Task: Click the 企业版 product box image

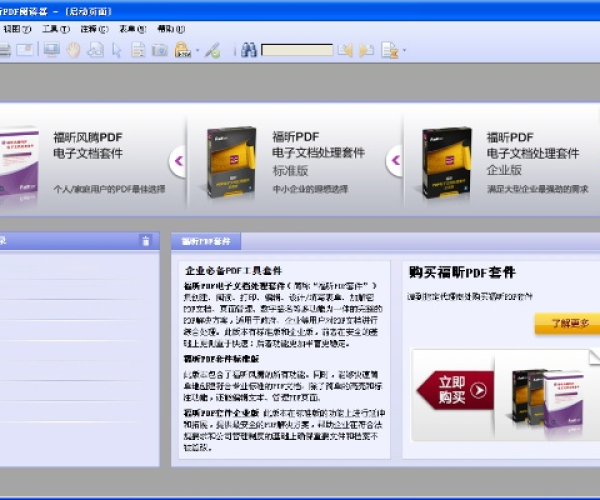Action: click(x=445, y=162)
